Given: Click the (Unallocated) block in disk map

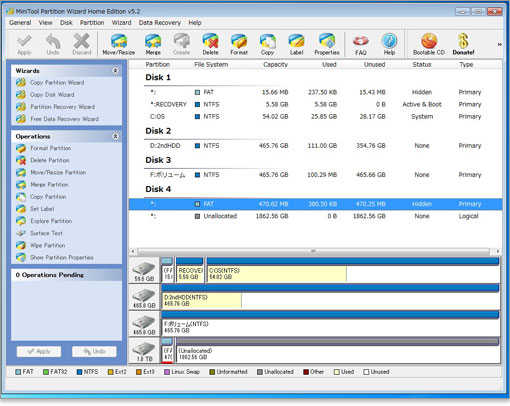Looking at the screenshot, I should 338,351.
